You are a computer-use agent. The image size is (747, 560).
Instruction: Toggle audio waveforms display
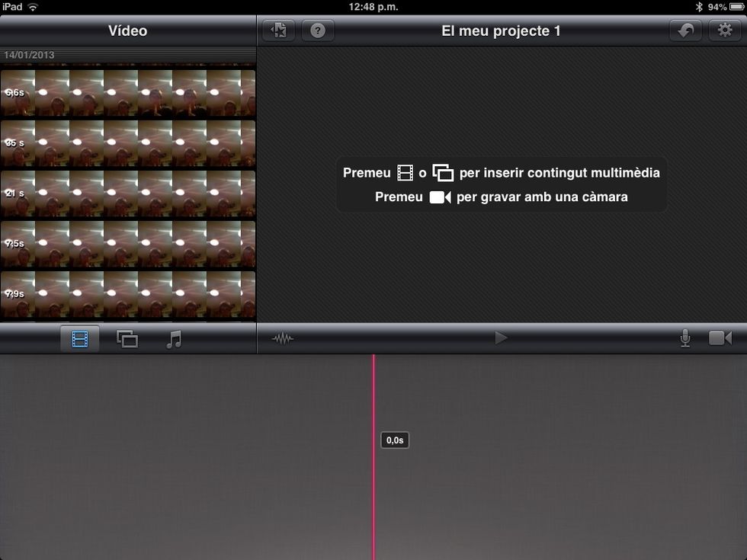[283, 338]
